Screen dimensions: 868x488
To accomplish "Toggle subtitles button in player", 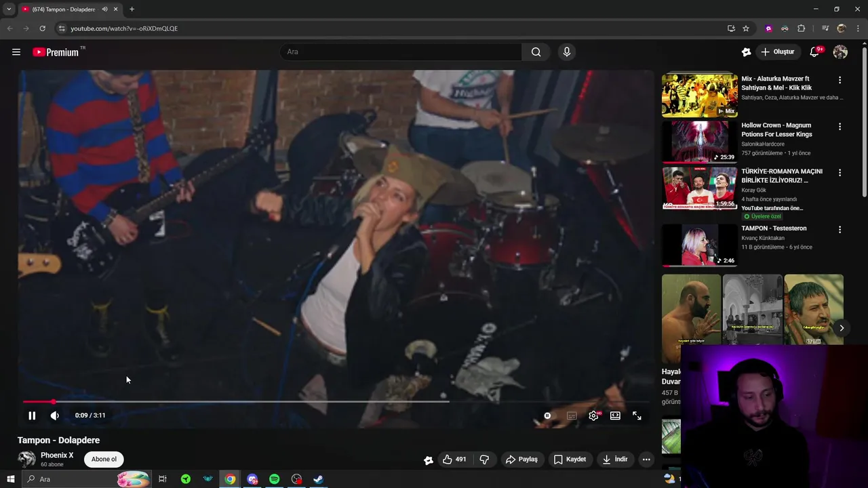I will [x=572, y=415].
